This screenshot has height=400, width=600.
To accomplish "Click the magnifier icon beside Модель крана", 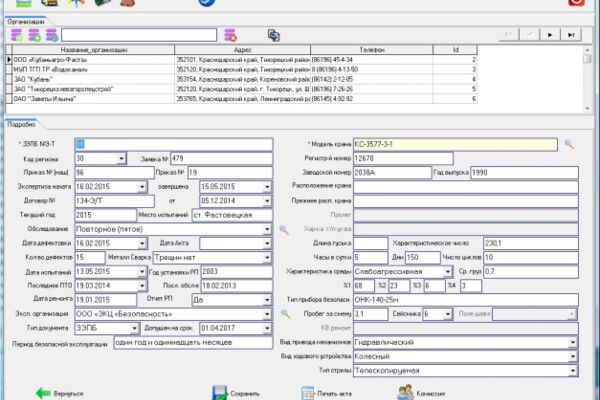I will [569, 144].
